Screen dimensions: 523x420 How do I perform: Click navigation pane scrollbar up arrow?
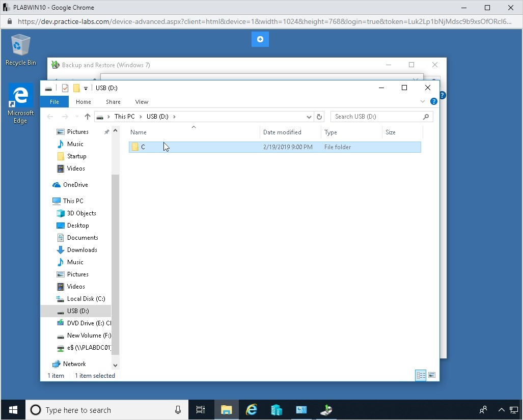click(116, 131)
